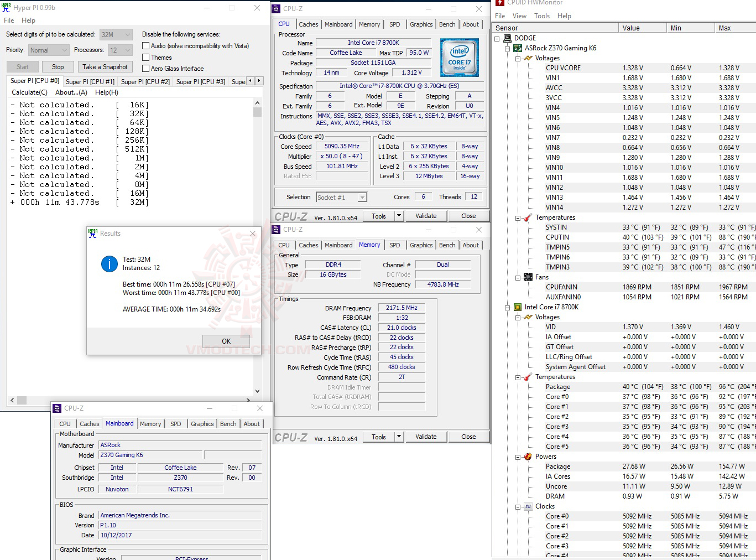The image size is (756, 560).
Task: Click Take a Snapshot button
Action: (x=105, y=67)
